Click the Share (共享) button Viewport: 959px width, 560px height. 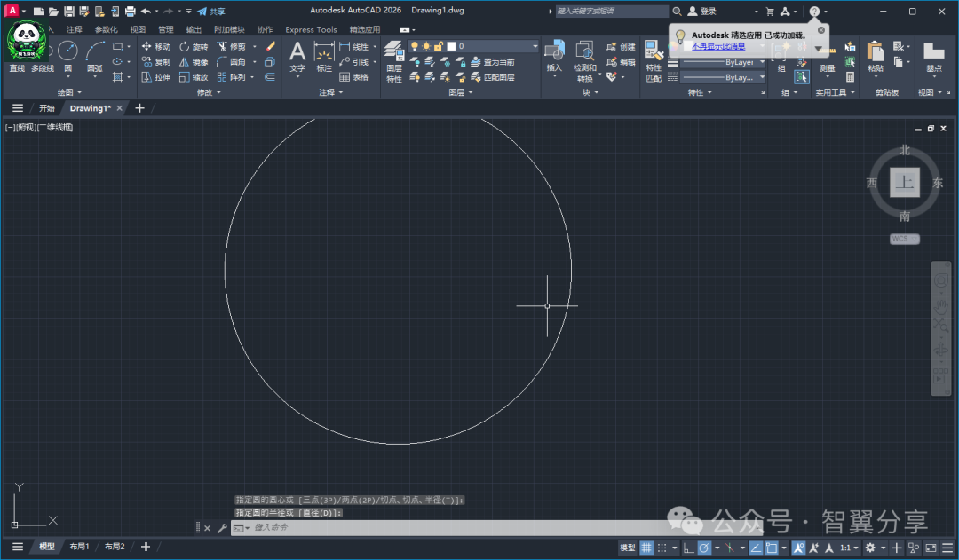tap(211, 12)
